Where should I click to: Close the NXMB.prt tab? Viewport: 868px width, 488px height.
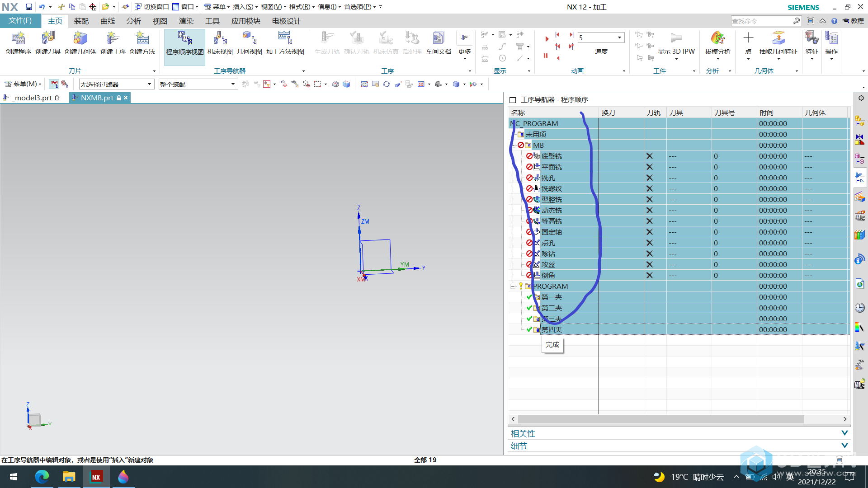(126, 98)
